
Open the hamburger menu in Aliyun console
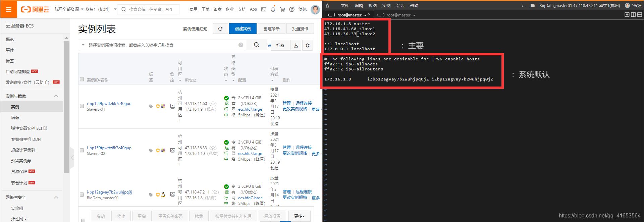click(x=9, y=9)
